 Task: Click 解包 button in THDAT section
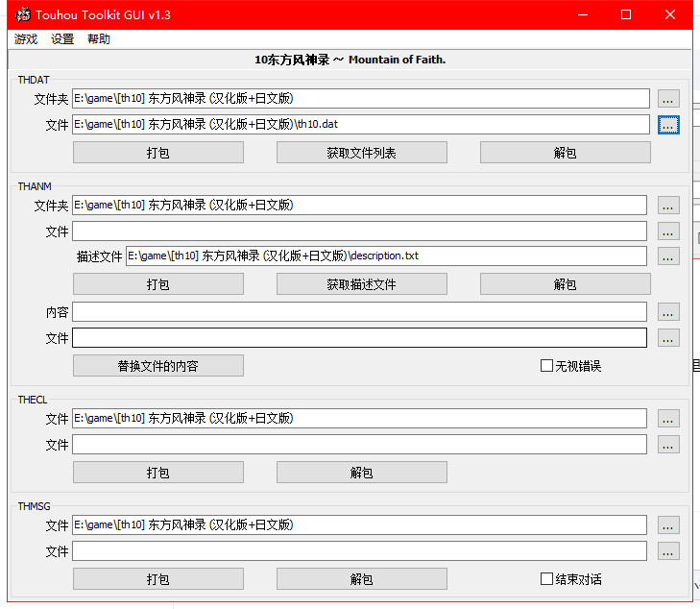pos(566,153)
